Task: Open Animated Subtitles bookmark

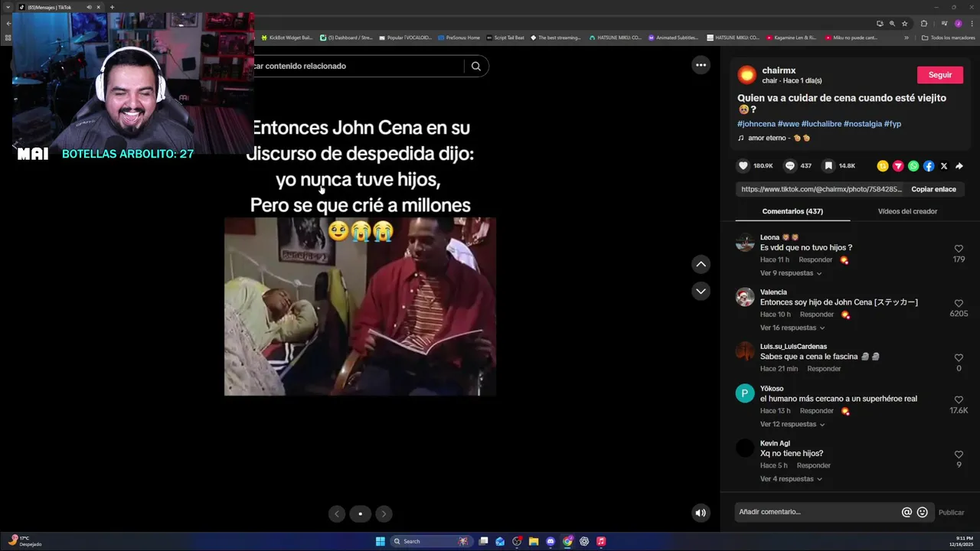Action: (674, 37)
